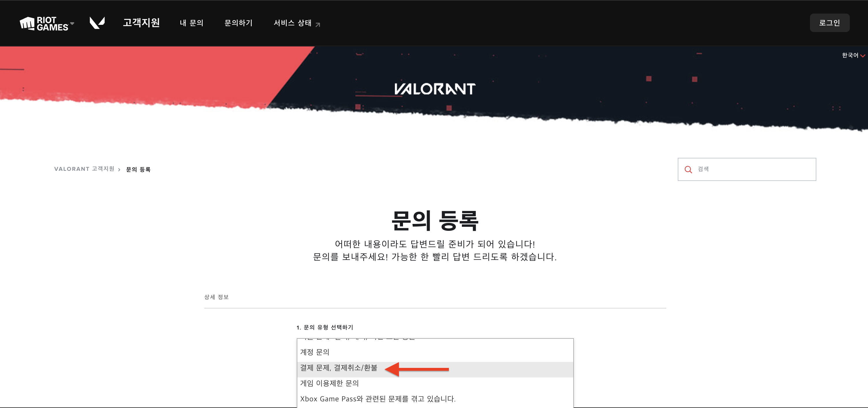This screenshot has height=408, width=868.
Task: Open the 고객지원 home link
Action: pos(141,23)
